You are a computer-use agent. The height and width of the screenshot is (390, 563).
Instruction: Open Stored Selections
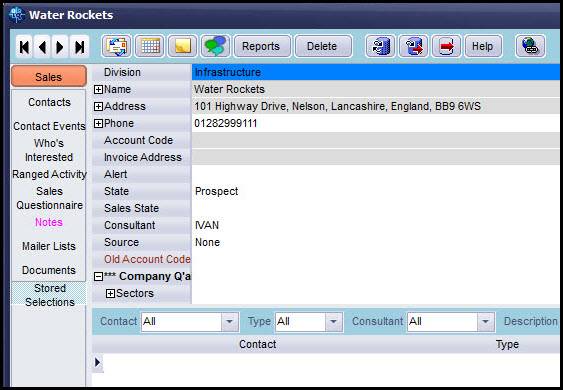(x=49, y=295)
